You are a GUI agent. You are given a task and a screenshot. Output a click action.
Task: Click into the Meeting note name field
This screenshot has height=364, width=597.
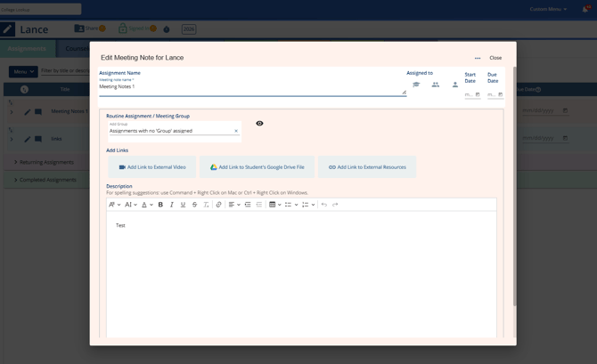click(250, 86)
